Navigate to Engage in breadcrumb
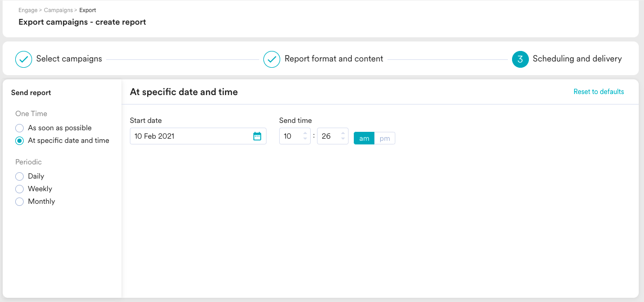 point(28,10)
